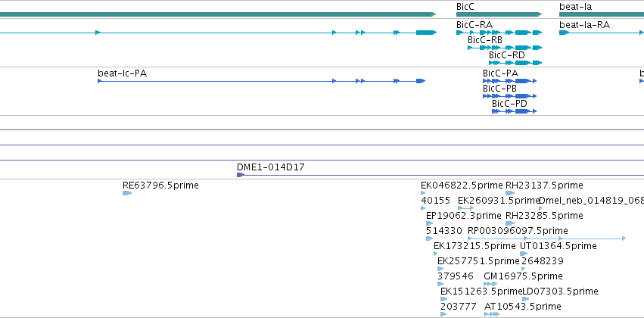Open EST AT10543.5prime
Screen dimensions: 644x318
pos(492,314)
